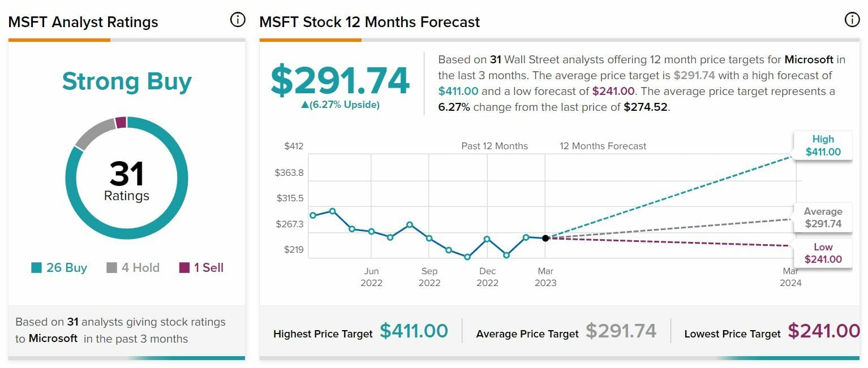
Task: Select the MSFT Stock 12 Months Forecast heading
Action: pos(369,22)
